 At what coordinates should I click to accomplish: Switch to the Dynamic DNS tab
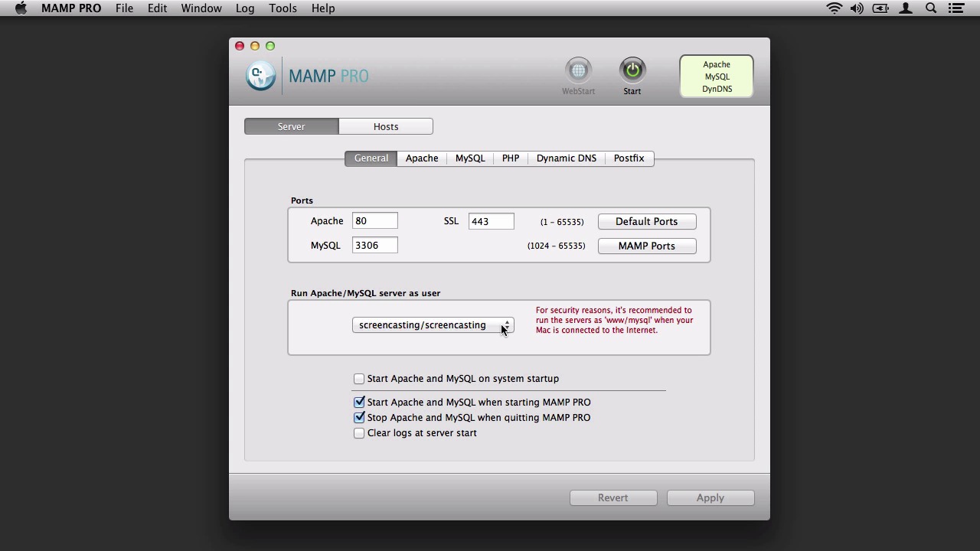tap(567, 158)
